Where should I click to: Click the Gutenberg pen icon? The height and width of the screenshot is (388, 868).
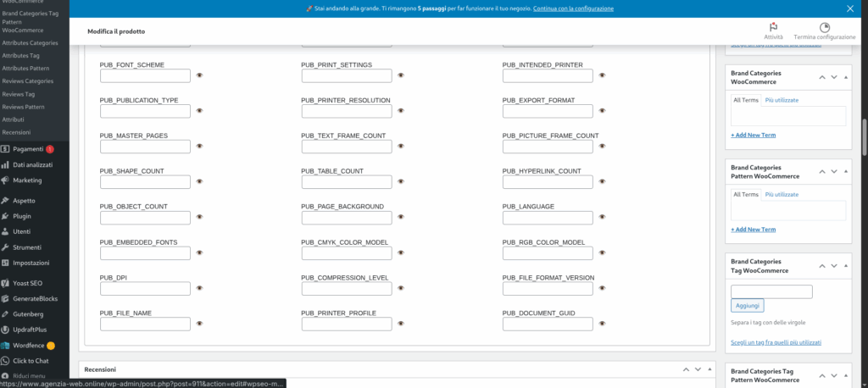[5, 313]
